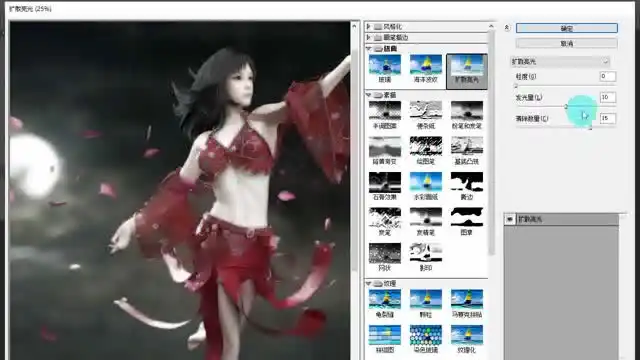Click the filter list scrollbar up arrow

point(491,26)
